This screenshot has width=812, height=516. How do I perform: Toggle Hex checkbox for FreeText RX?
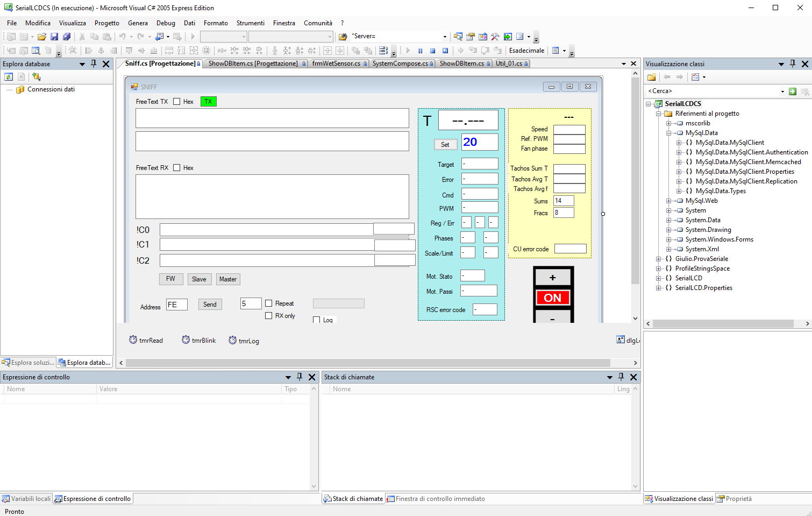[x=176, y=167]
